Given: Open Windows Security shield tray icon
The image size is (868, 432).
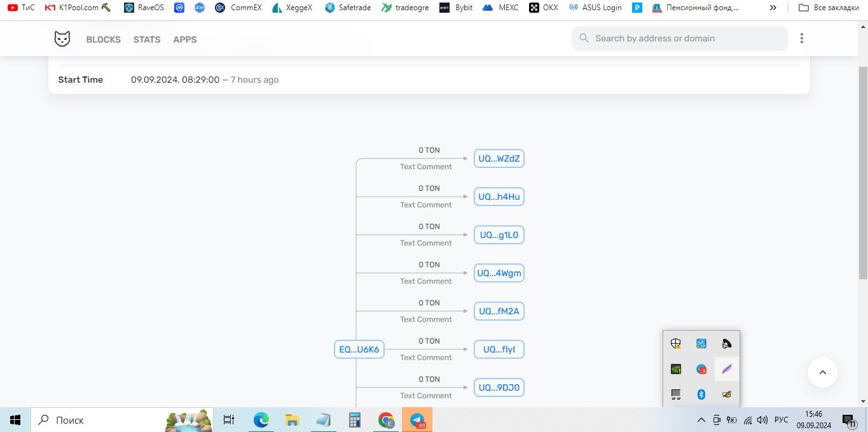Looking at the screenshot, I should [x=676, y=344].
